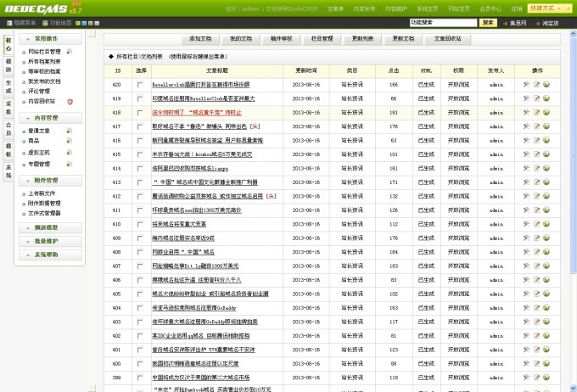The height and width of the screenshot is (392, 577).
Task: Open 上传新文件 in the sidebar
Action: coord(42,193)
